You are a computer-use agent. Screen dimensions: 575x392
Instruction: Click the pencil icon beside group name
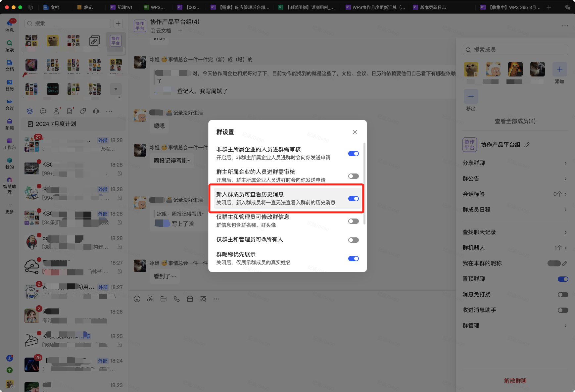[527, 145]
